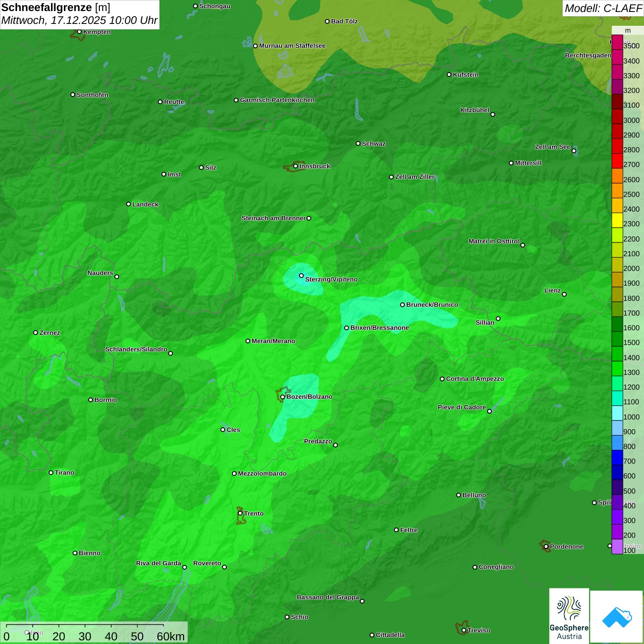
Task: Select the Trento city label
Action: tap(254, 513)
